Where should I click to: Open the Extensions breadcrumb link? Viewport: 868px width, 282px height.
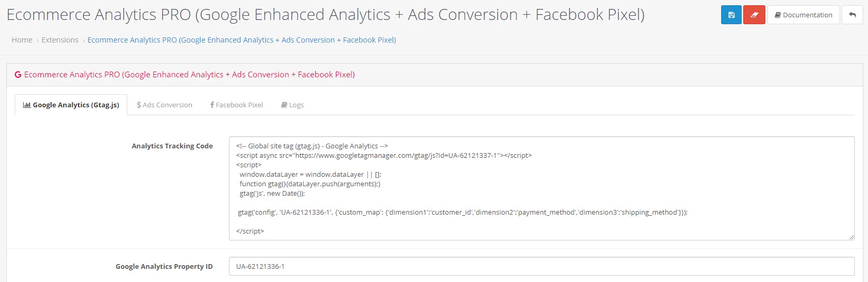coord(60,40)
